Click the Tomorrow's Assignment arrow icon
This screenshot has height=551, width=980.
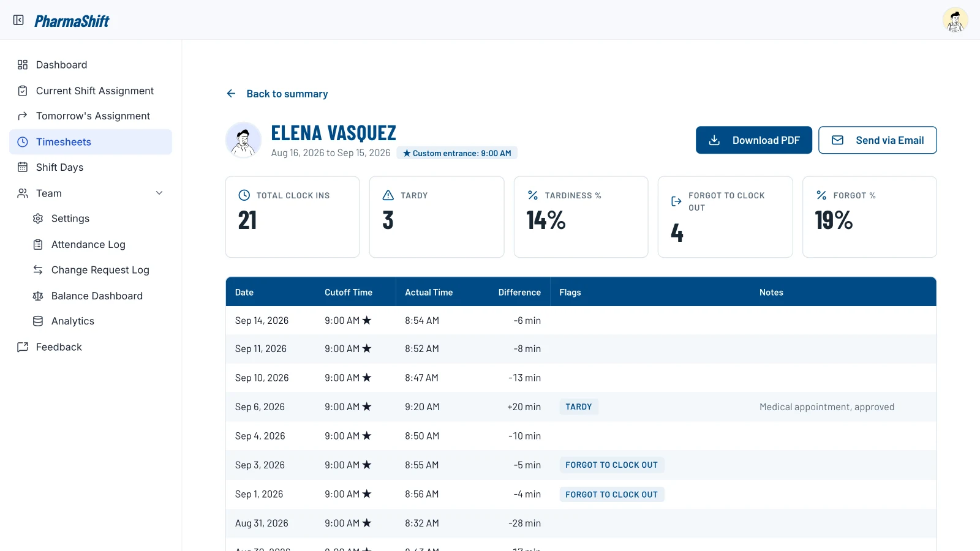(23, 116)
